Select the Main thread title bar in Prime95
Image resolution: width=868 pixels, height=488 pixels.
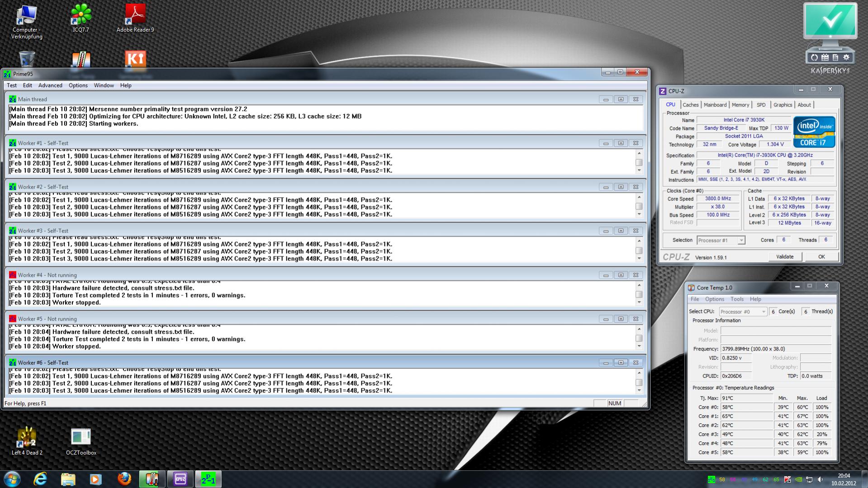[x=326, y=99]
